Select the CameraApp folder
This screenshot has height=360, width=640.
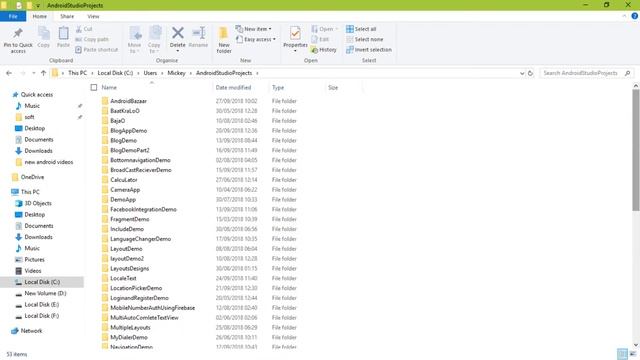(x=125, y=189)
